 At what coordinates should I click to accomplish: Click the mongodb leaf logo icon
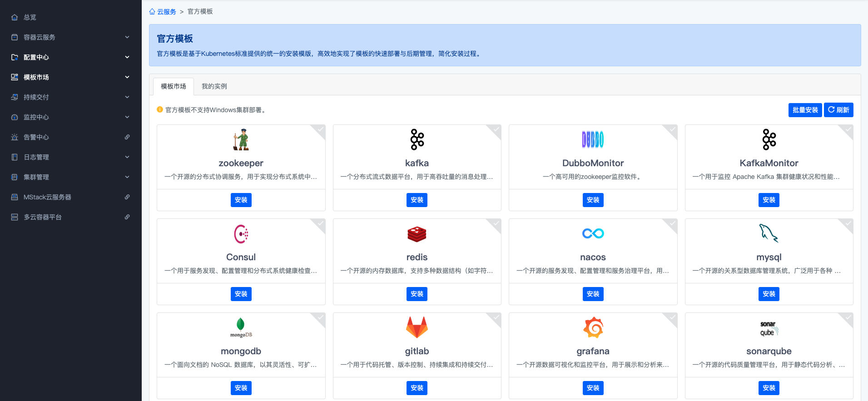241,327
